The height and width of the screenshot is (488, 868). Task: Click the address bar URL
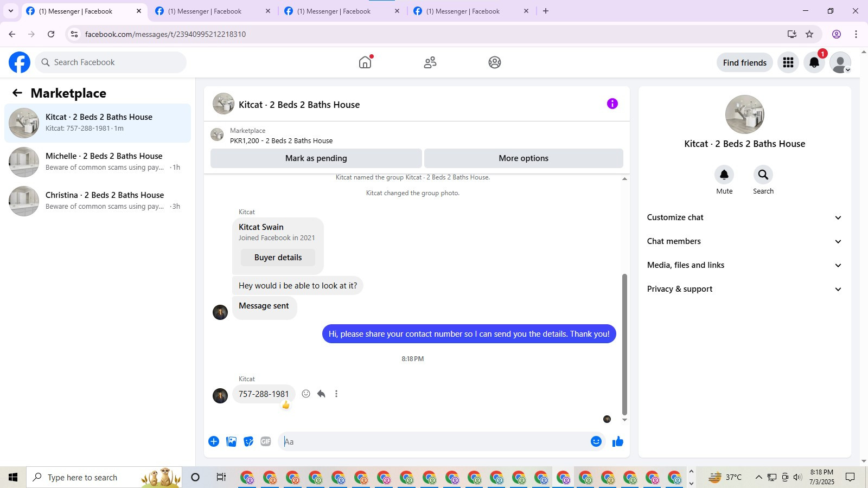coord(165,34)
